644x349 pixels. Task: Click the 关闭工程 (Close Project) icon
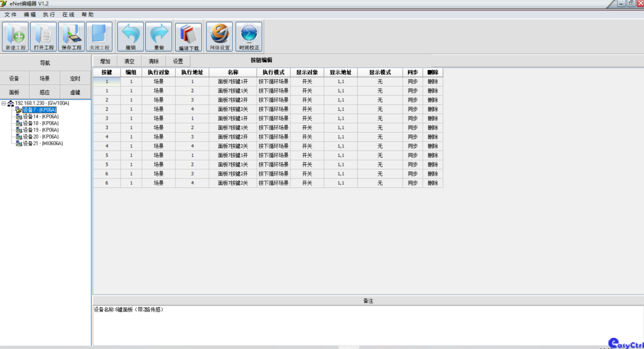pyautogui.click(x=99, y=37)
